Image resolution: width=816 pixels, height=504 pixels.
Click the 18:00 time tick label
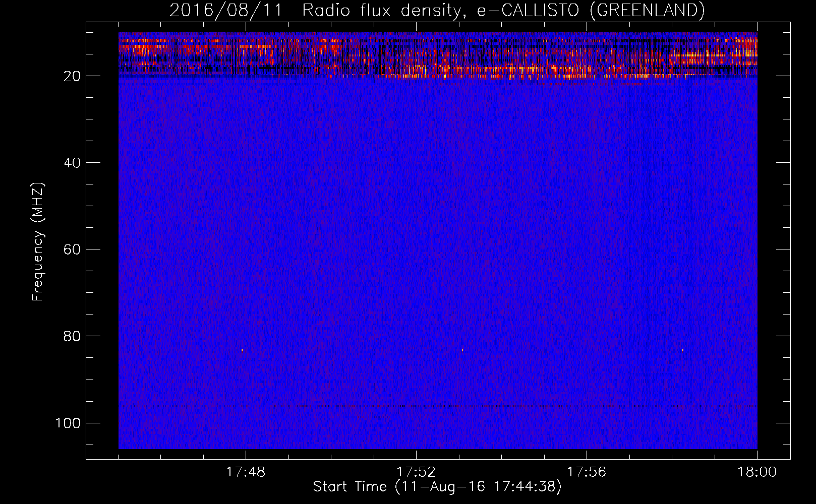tap(757, 472)
